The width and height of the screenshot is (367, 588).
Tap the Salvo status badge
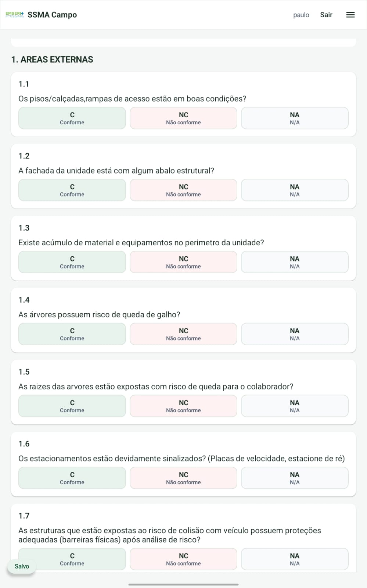point(22,566)
